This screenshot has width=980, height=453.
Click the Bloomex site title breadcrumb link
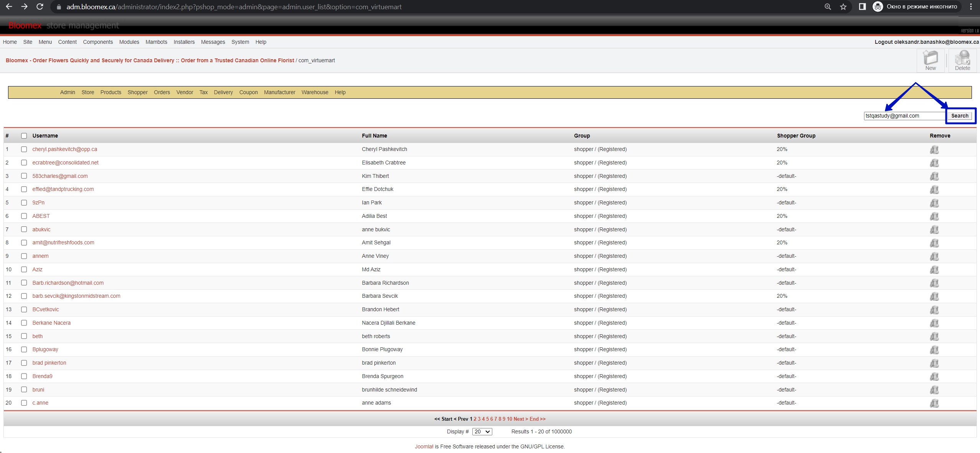(x=150, y=60)
